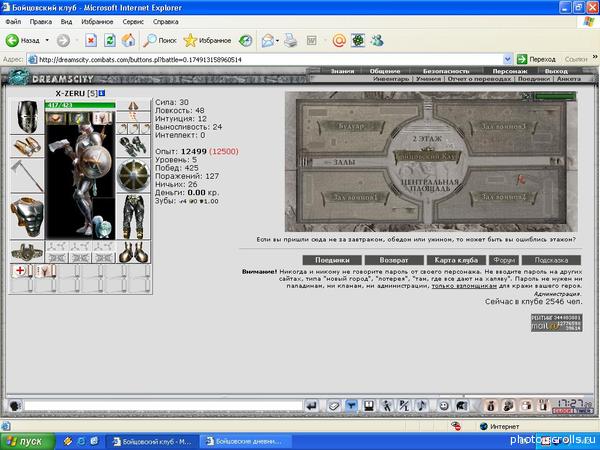Select the axe weapon slot
Image resolution: width=600 pixels, height=450 pixels.
pos(27,176)
